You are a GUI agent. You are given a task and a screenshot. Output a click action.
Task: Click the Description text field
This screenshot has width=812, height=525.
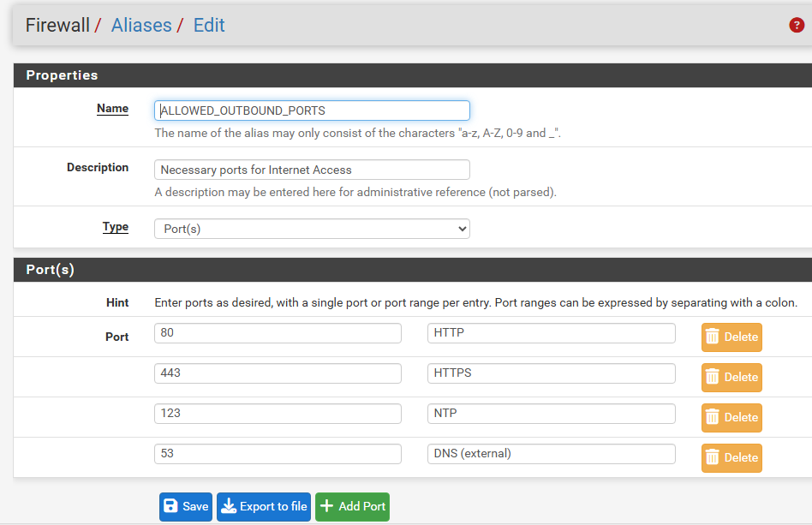pos(312,170)
